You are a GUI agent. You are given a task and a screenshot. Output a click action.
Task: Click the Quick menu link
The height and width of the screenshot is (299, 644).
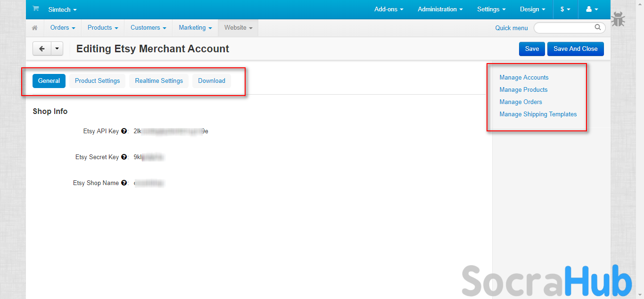coord(512,28)
